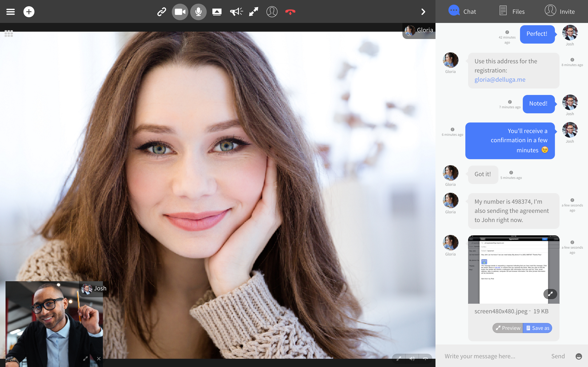Enter fullscreen from the top toolbar
Image resolution: width=588 pixels, height=367 pixels.
254,12
